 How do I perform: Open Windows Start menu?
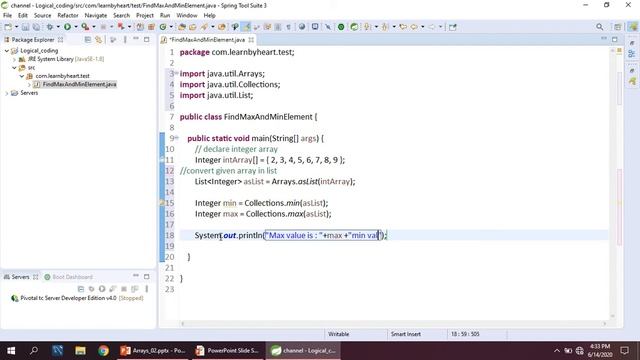click(x=11, y=351)
